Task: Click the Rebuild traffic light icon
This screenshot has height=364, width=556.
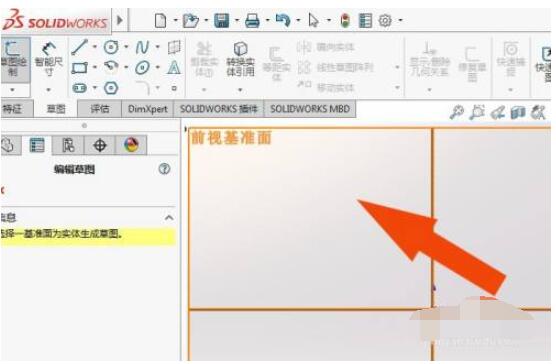Action: coord(344,21)
